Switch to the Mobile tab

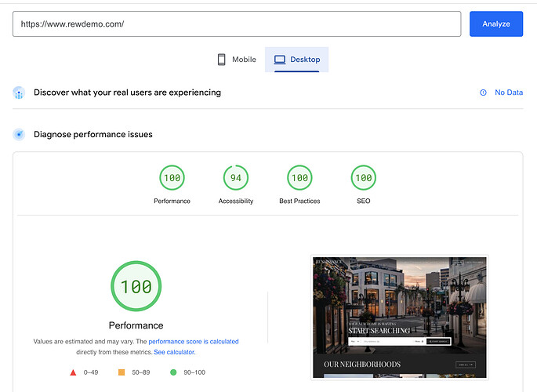(x=237, y=60)
